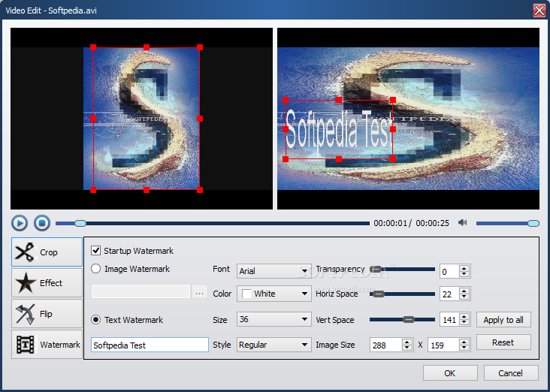
Task: Click the Image Size width field showing 288
Action: click(x=386, y=345)
